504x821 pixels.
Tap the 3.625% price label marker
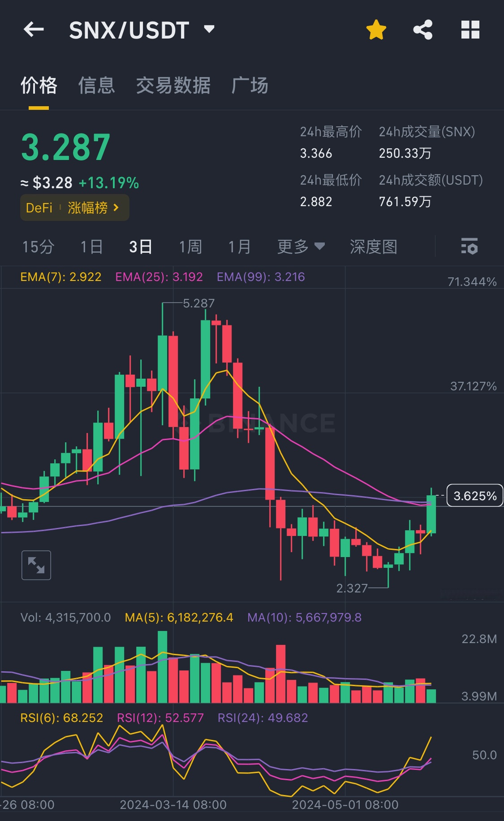pyautogui.click(x=474, y=496)
